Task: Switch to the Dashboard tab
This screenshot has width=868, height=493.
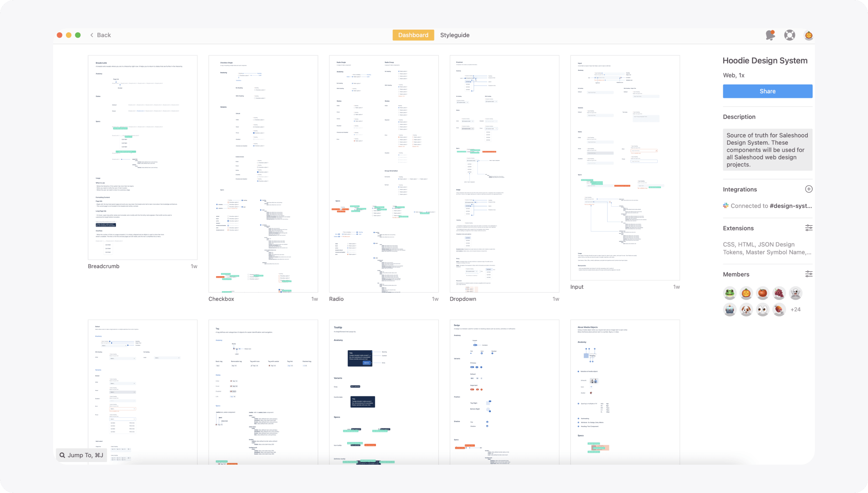Action: 413,35
